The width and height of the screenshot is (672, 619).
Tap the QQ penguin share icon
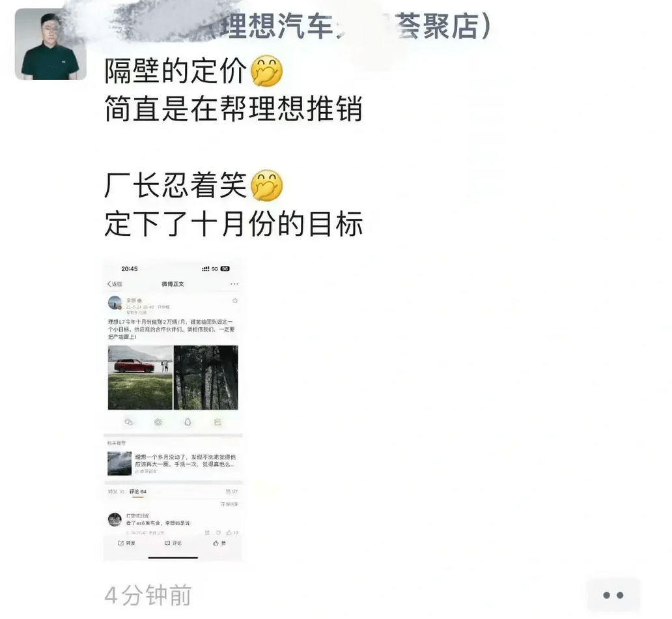click(x=188, y=422)
